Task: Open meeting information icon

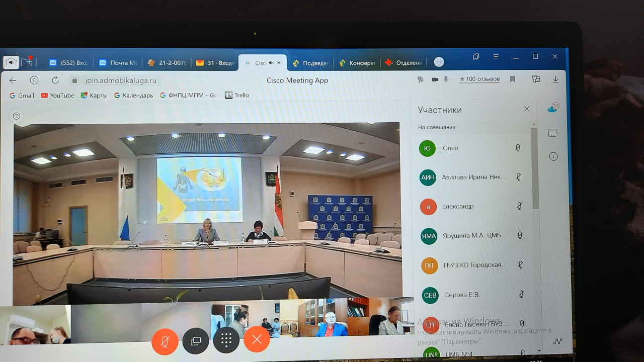Action: (x=553, y=156)
